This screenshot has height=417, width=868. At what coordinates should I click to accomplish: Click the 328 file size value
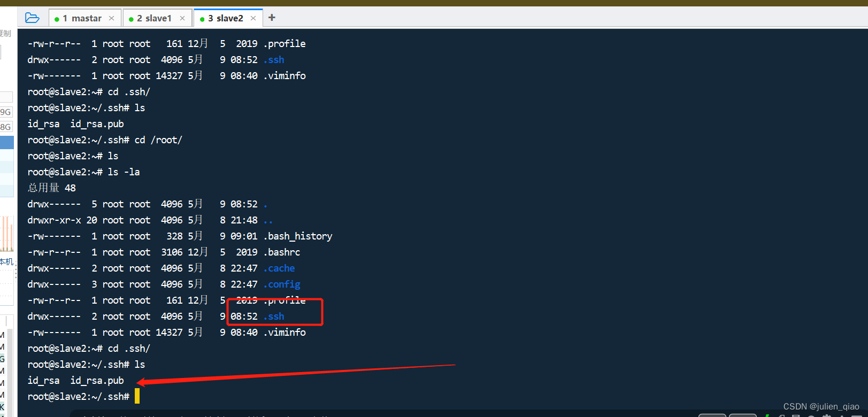pyautogui.click(x=174, y=236)
